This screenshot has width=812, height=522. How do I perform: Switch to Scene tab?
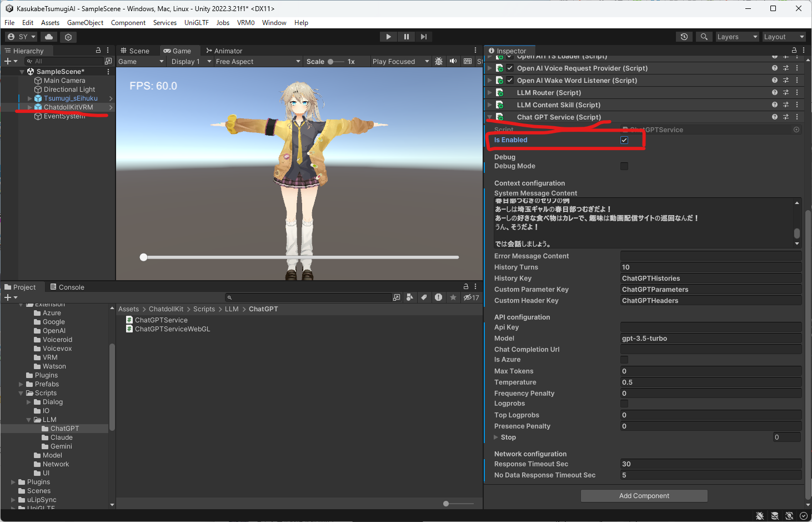click(x=135, y=51)
